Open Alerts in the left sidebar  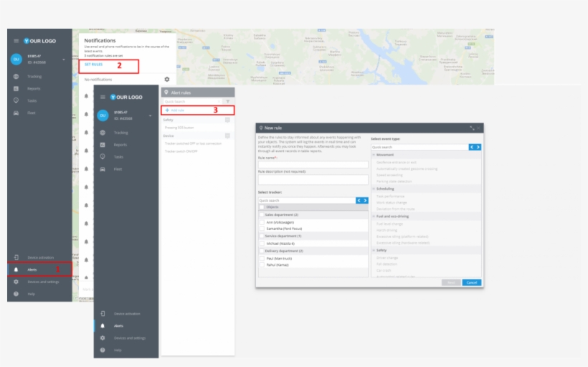33,270
